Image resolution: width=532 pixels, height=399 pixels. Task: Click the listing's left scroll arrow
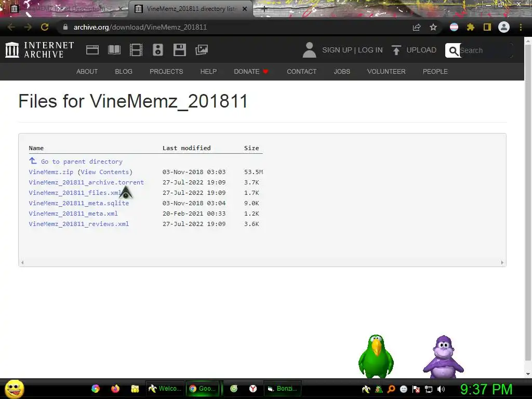pos(22,262)
